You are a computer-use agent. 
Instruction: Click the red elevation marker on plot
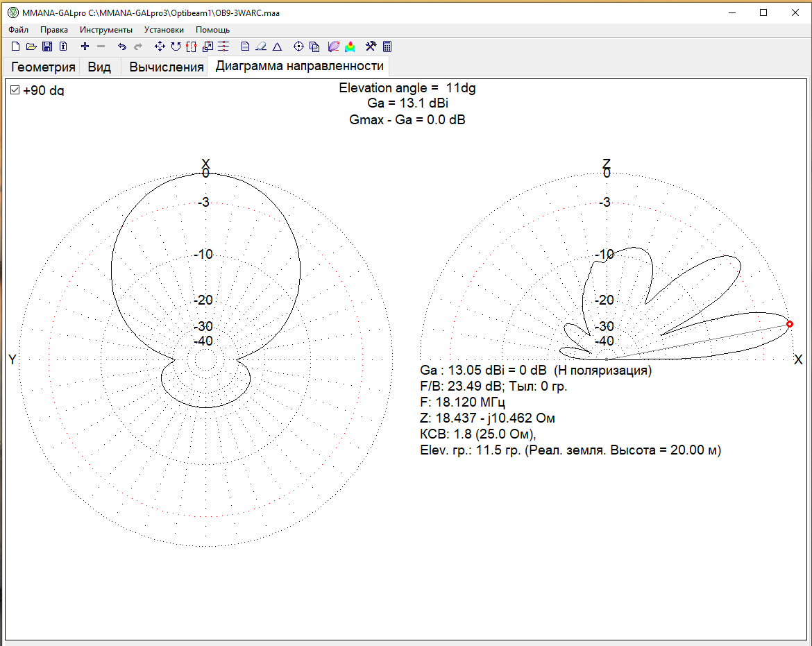(x=790, y=324)
